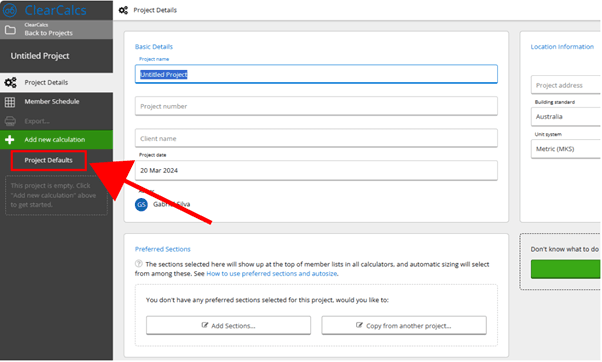Image resolution: width=602 pixels, height=362 pixels.
Task: Click Copy from another project button
Action: tap(404, 326)
